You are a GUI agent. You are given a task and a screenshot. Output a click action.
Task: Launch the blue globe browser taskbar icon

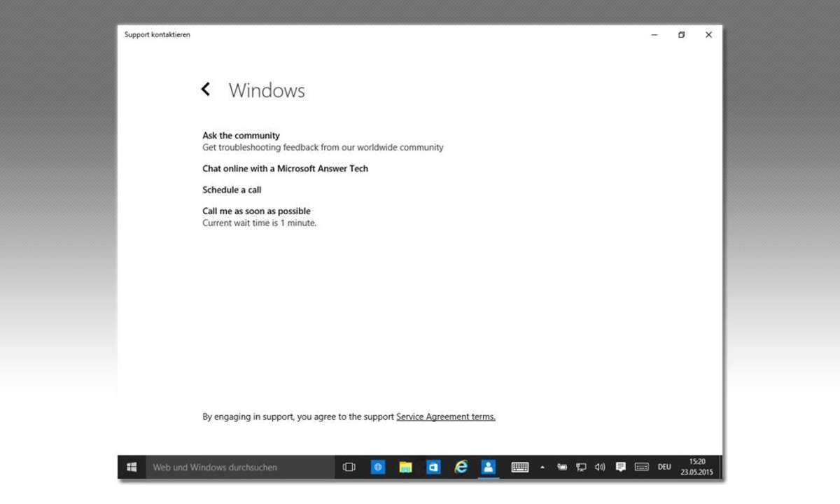tap(378, 467)
